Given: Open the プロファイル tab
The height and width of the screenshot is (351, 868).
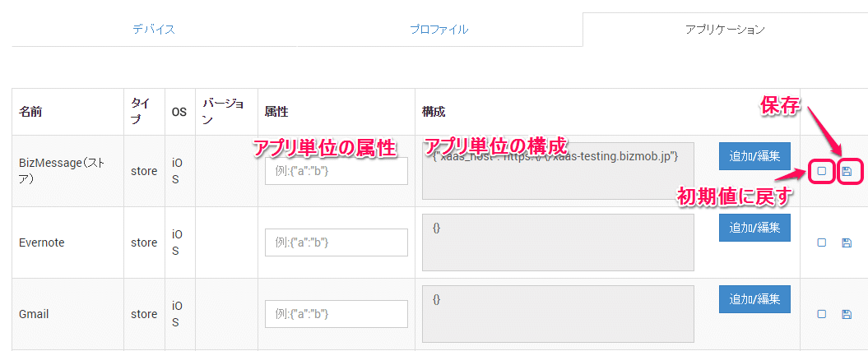Looking at the screenshot, I should [439, 30].
